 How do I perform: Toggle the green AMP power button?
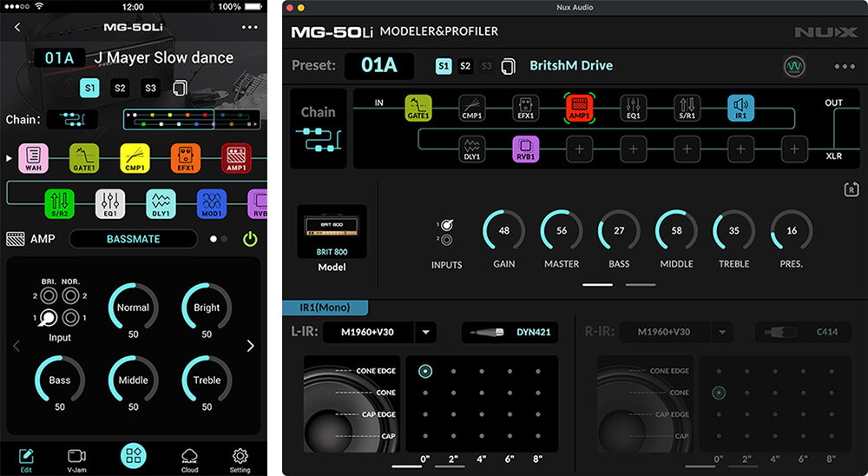coord(250,239)
